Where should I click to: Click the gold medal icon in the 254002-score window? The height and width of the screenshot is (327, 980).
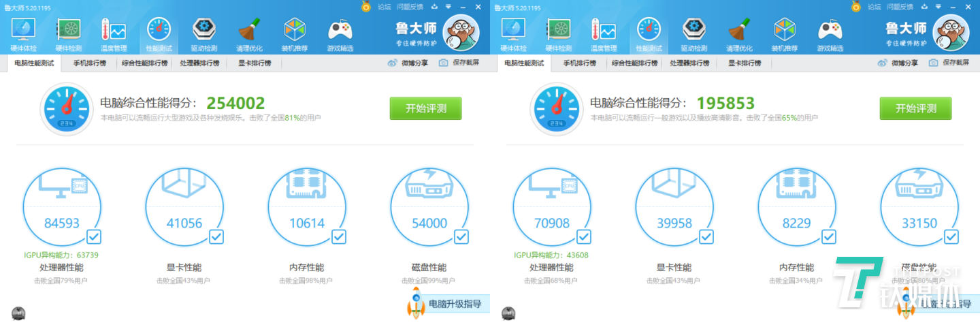(366, 7)
